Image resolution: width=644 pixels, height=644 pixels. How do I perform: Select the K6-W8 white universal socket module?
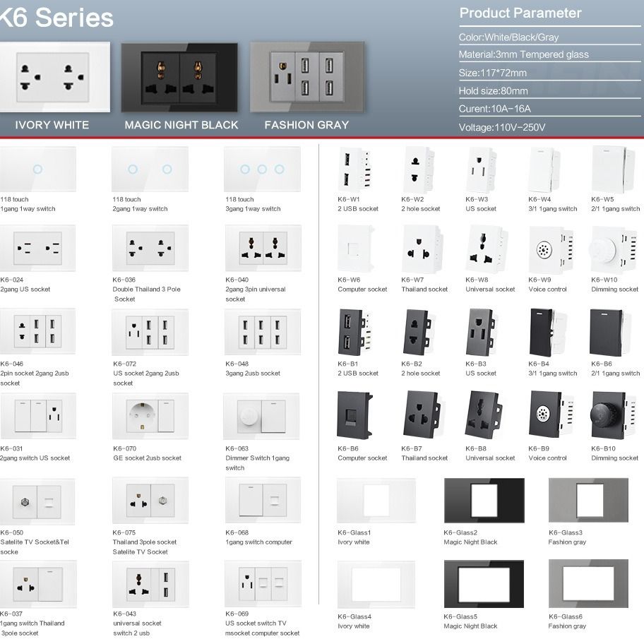tap(484, 249)
